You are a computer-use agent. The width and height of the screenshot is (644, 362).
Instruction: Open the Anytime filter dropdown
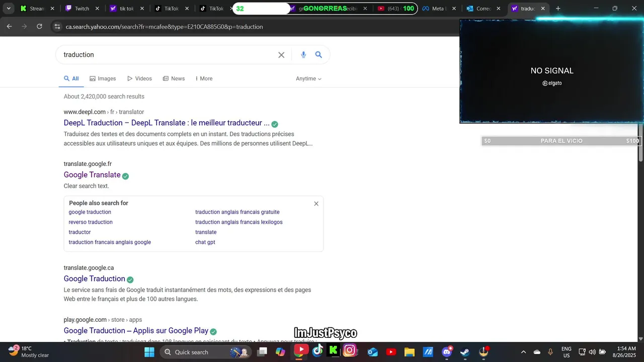click(308, 78)
